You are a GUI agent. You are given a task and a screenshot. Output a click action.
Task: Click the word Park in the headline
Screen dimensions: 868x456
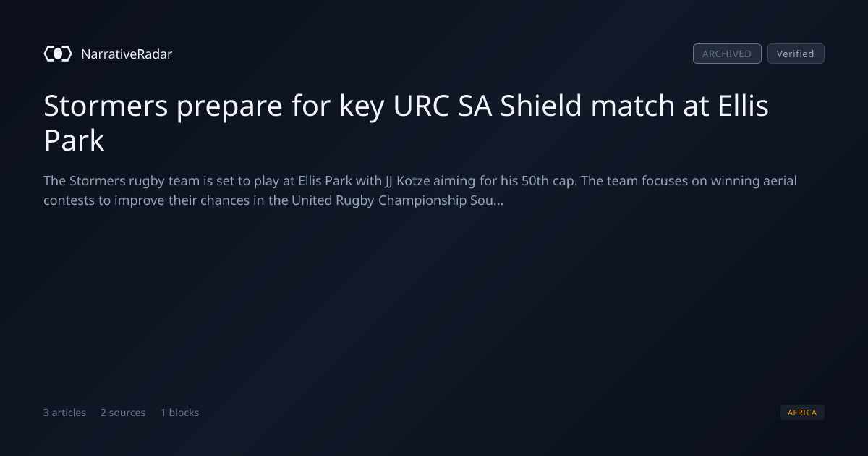tap(75, 140)
